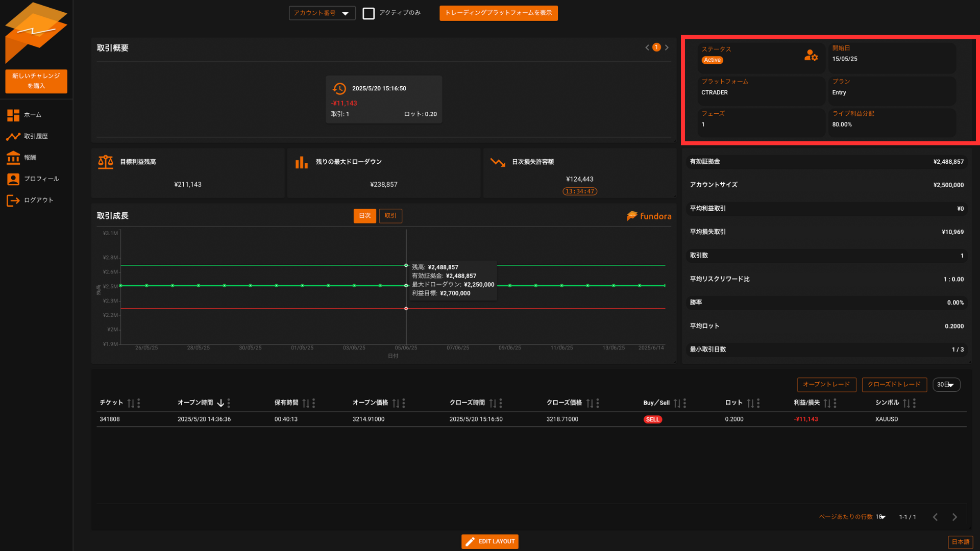Open the 報酬 bank icon
The image size is (980, 551).
coord(13,158)
